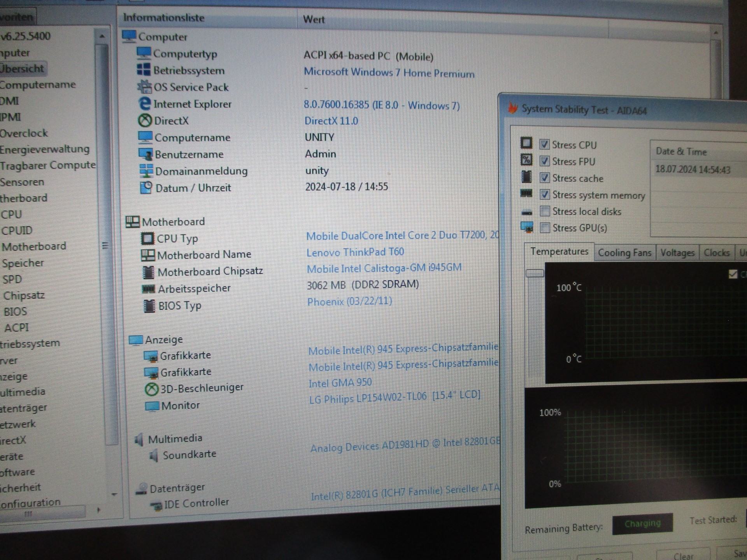Open Mobile Intel Calistoga-GM i945GM link
Image resolution: width=747 pixels, height=560 pixels.
pos(384,268)
